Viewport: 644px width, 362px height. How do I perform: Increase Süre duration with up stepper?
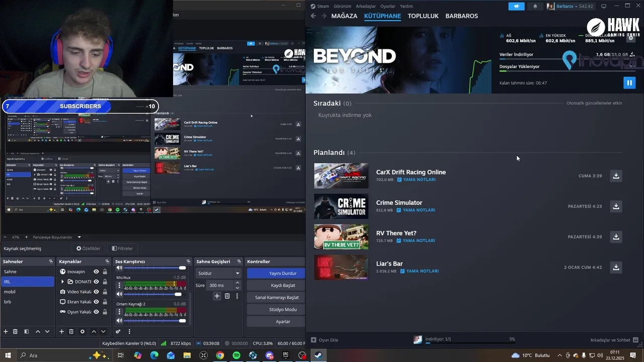[x=237, y=283]
